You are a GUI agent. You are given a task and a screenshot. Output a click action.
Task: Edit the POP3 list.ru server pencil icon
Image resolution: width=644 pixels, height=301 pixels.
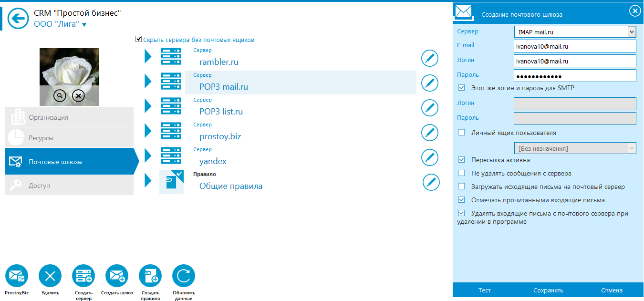point(430,108)
